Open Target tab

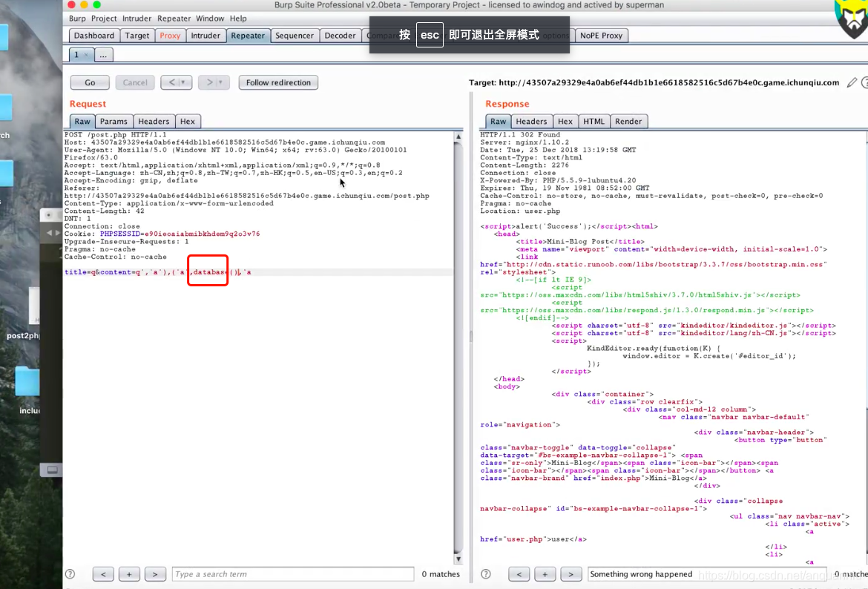click(137, 36)
